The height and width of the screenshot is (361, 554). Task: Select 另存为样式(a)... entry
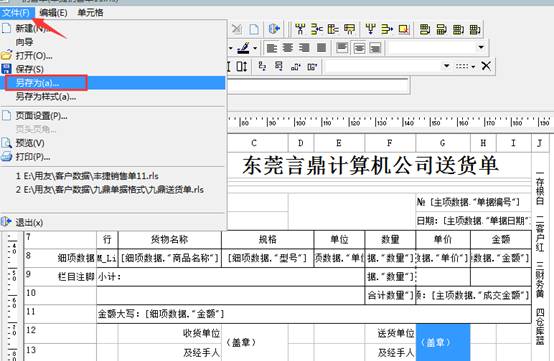(x=46, y=96)
